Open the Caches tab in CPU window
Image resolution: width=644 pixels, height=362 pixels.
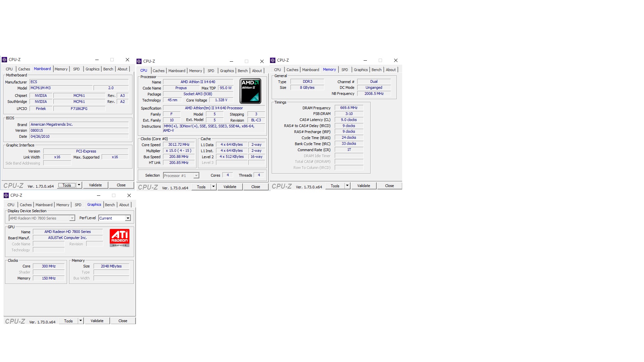coord(158,71)
